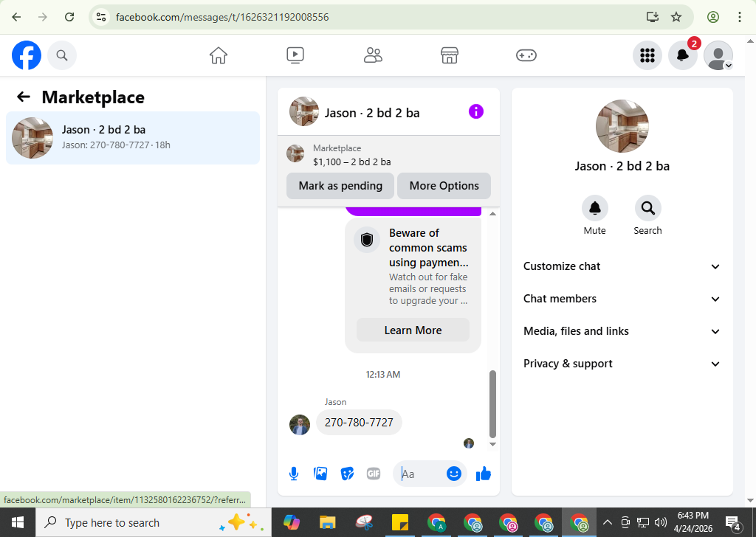This screenshot has height=537, width=756.
Task: Open the Video tab icon
Action: tap(295, 55)
